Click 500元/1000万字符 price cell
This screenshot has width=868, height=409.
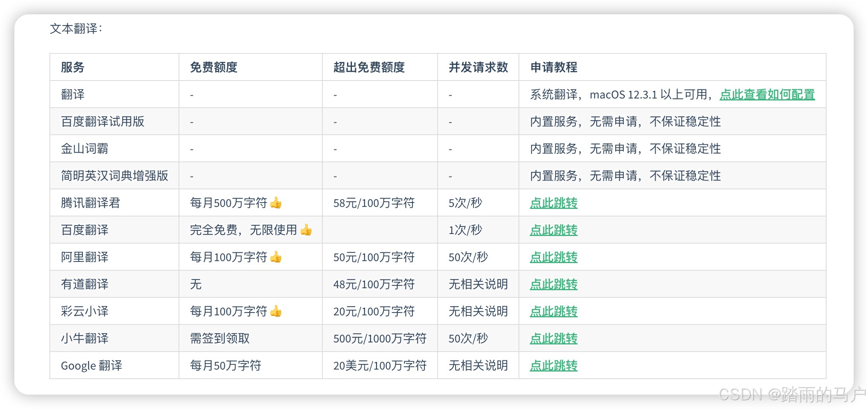pos(380,338)
